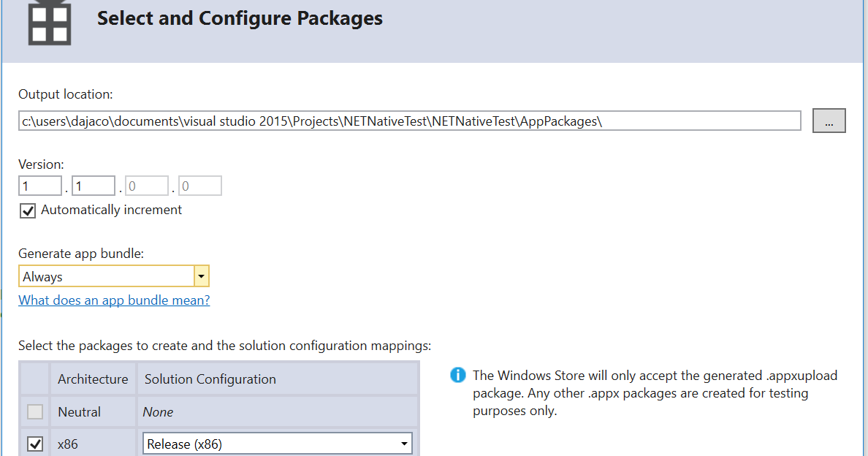Image resolution: width=868 pixels, height=456 pixels.
Task: Click the Output location path field
Action: 409,121
